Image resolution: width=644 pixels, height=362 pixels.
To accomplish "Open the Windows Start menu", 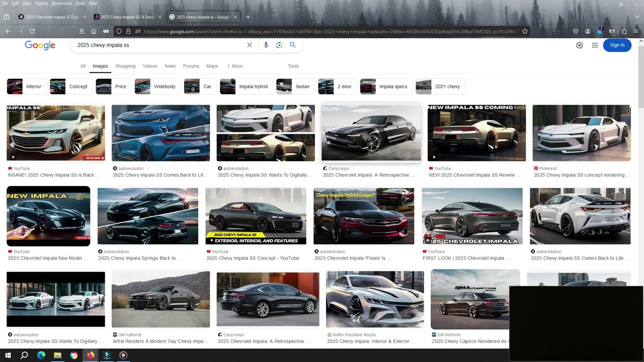I will 8,355.
